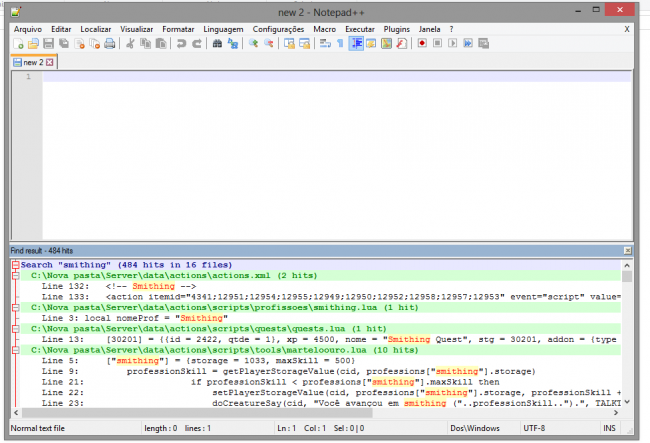
Task: Go to result Line 132 Smithing comment
Action: click(119, 286)
